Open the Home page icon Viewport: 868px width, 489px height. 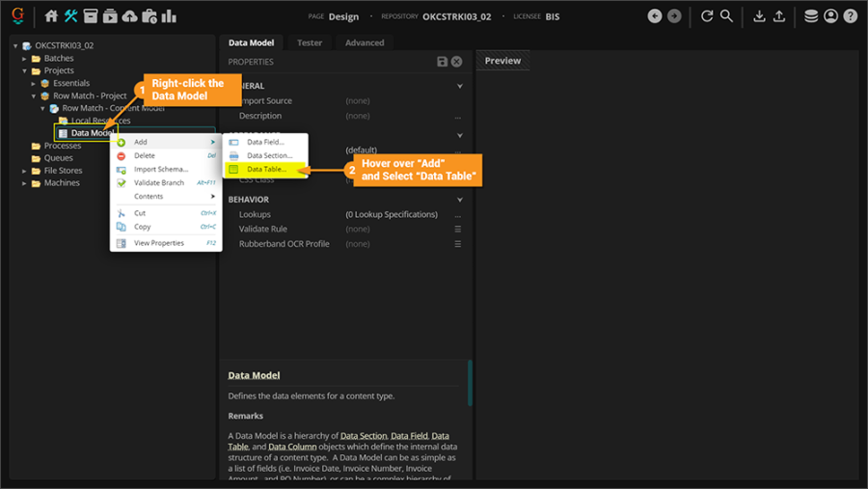(51, 16)
